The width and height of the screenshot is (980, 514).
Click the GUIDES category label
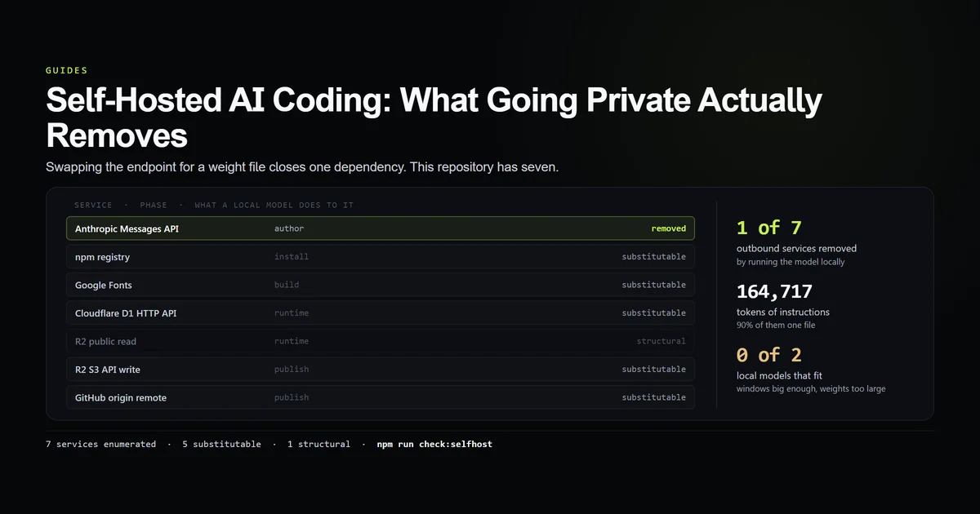[x=67, y=71]
